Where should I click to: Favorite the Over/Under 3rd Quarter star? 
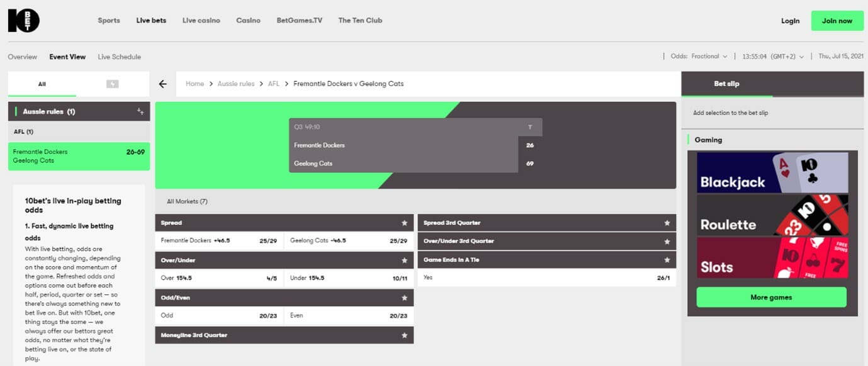point(667,241)
